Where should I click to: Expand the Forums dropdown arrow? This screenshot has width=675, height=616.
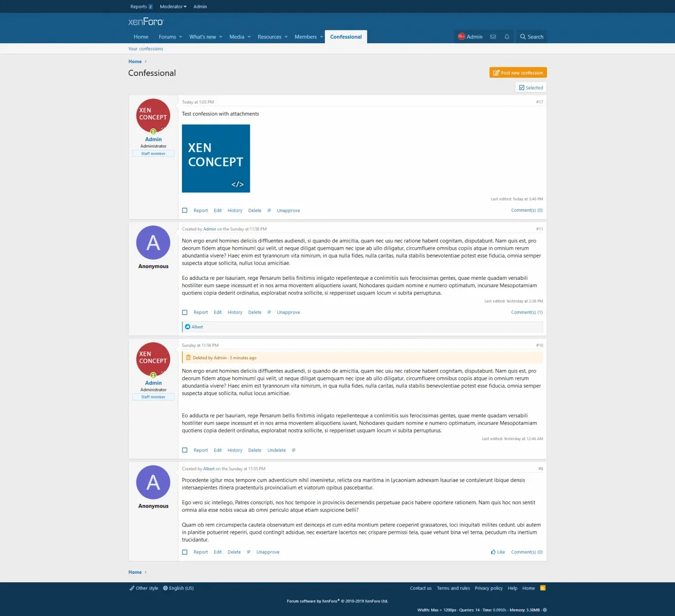tap(180, 37)
